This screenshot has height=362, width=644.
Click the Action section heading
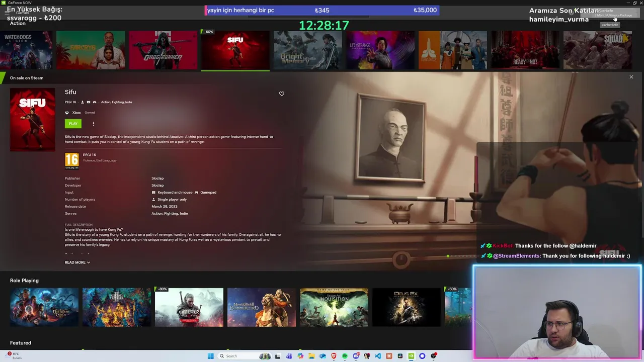point(18,24)
